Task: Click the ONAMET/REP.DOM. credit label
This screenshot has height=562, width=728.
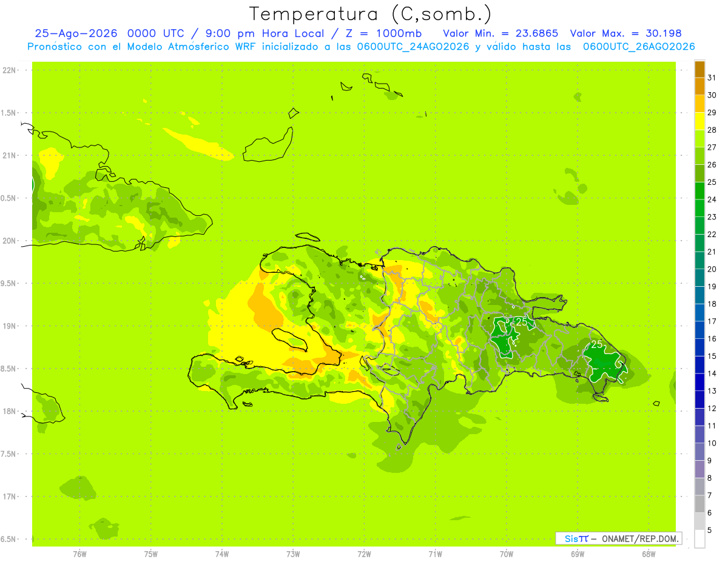Action: (x=639, y=538)
